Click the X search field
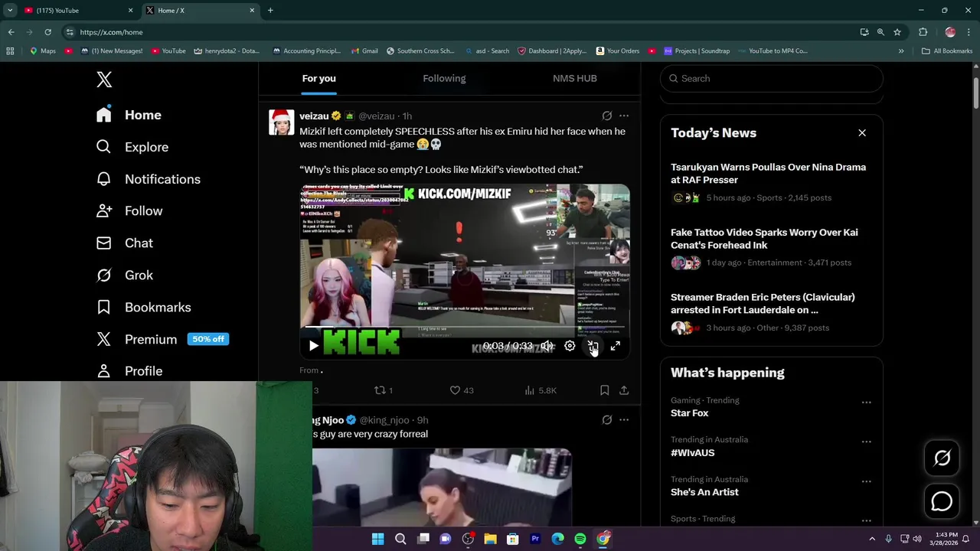This screenshot has width=980, height=551. 772,78
